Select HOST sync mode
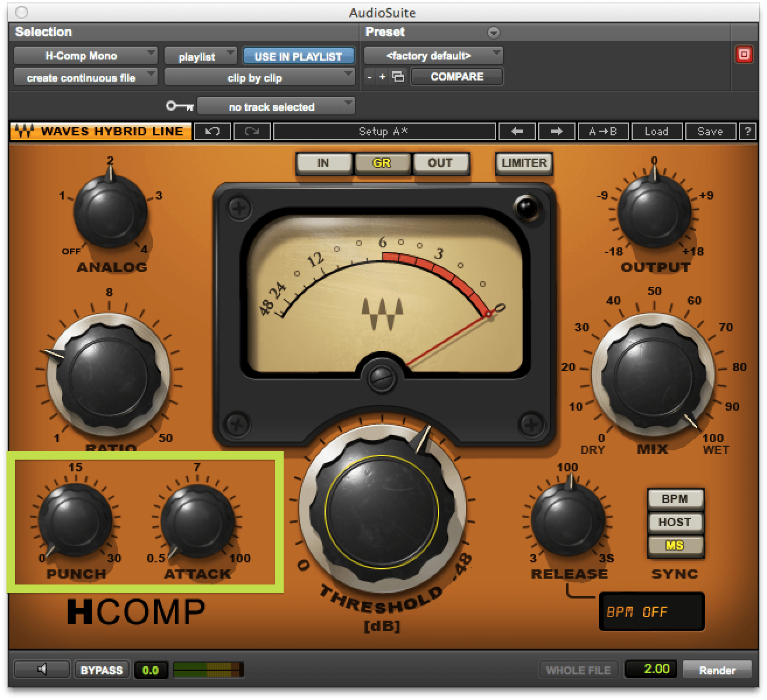Image resolution: width=767 pixels, height=700 pixels. click(x=675, y=523)
